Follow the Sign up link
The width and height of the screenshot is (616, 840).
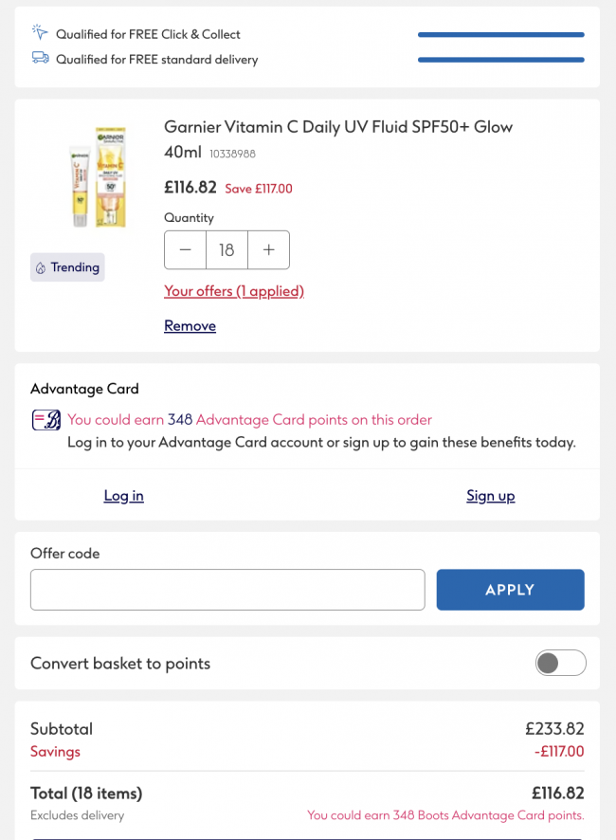[490, 496]
